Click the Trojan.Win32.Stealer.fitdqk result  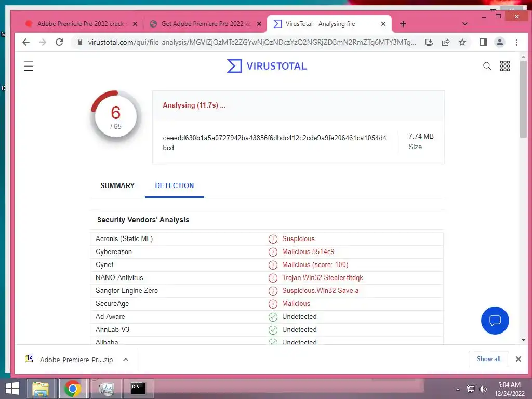322,278
